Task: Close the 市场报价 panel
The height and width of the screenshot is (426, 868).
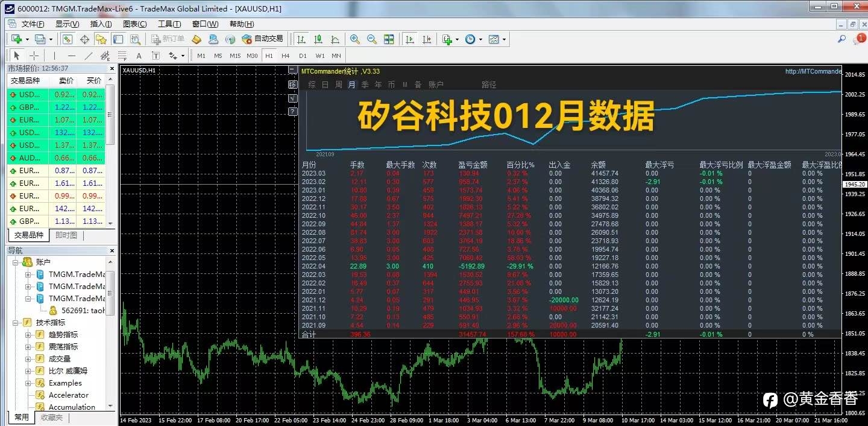Action: [112, 69]
